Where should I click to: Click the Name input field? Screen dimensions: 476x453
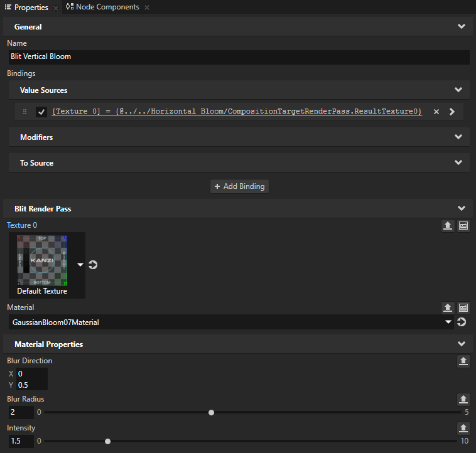click(x=238, y=56)
